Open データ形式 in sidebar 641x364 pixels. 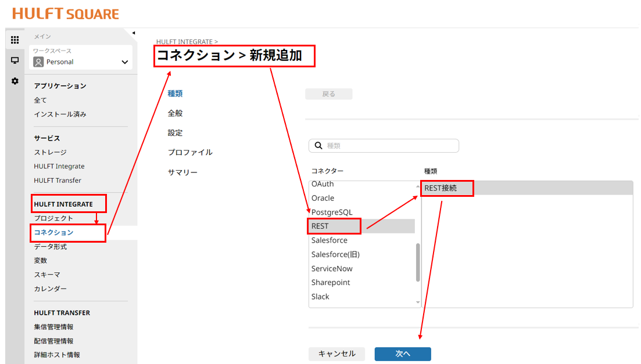click(51, 246)
